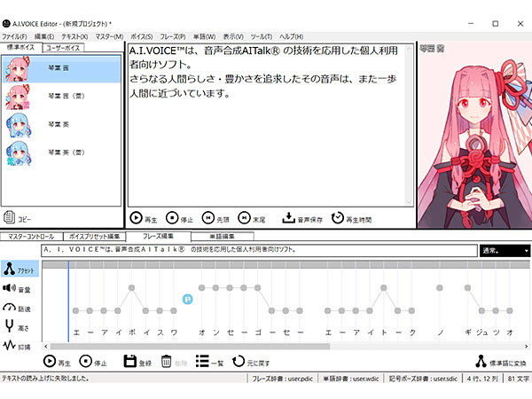Click the high accent point above ギ
This screenshot has height=399, width=532.
[467, 287]
